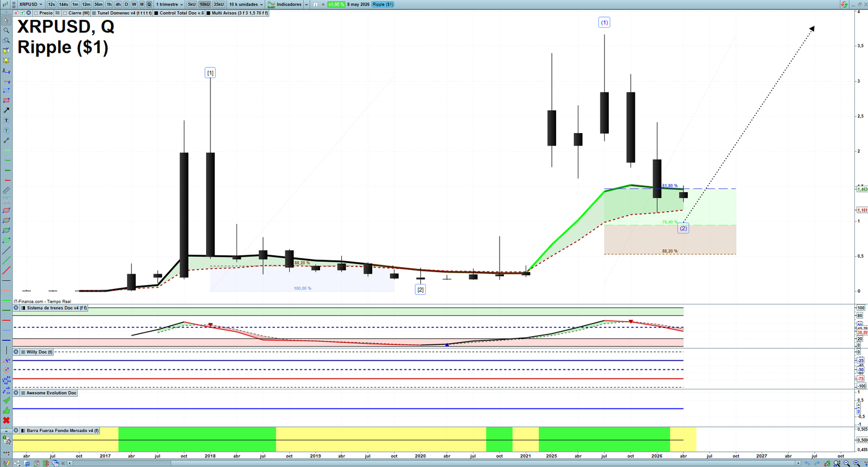
Task: Switch to 1h timeframe
Action: [x=109, y=4]
